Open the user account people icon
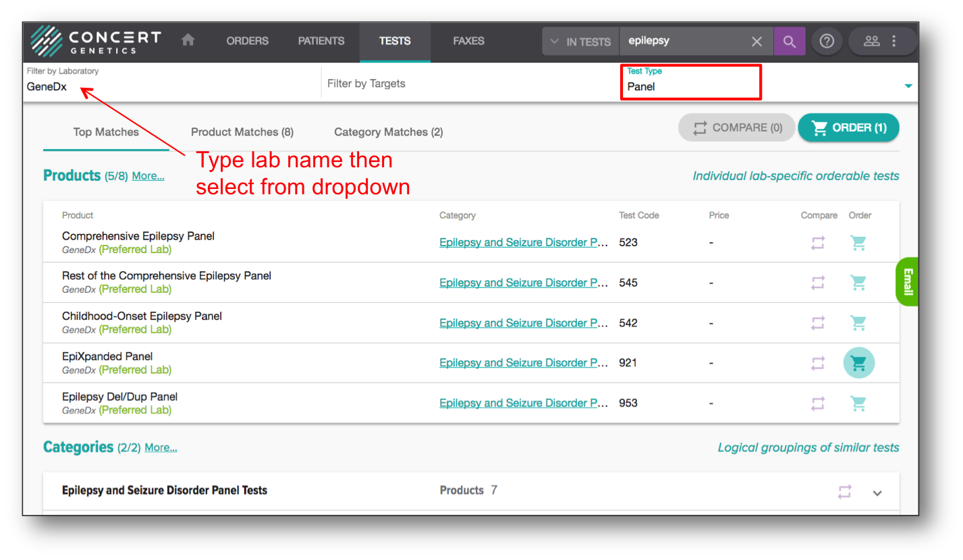The height and width of the screenshot is (560, 963). 872,41
